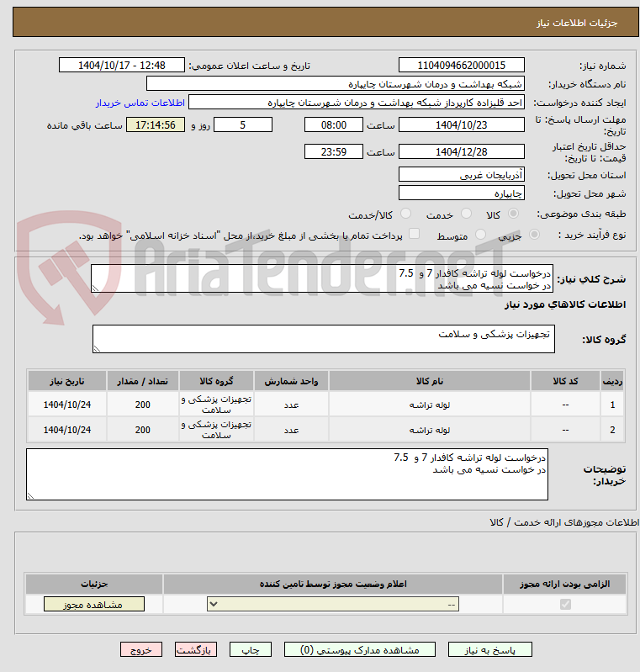Click the گروه کالا textarea
This screenshot has width=640, height=672.
[324, 339]
